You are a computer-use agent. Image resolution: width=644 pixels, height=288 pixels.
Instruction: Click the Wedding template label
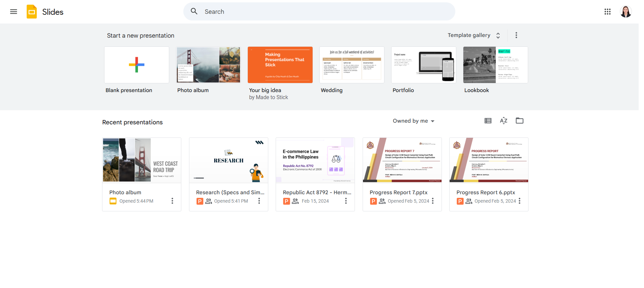click(332, 90)
